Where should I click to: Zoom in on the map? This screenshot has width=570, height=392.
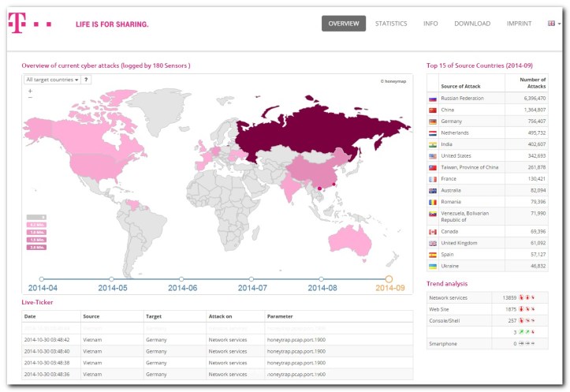pyautogui.click(x=30, y=91)
